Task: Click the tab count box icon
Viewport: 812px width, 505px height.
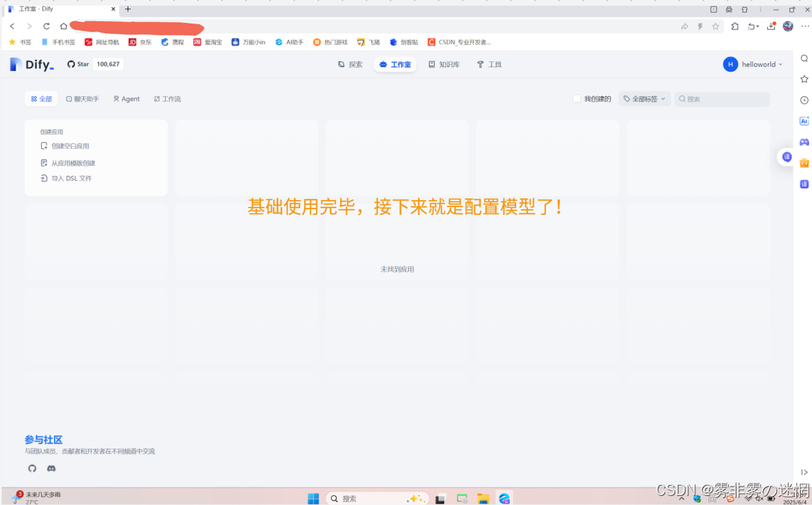Action: pos(713,9)
